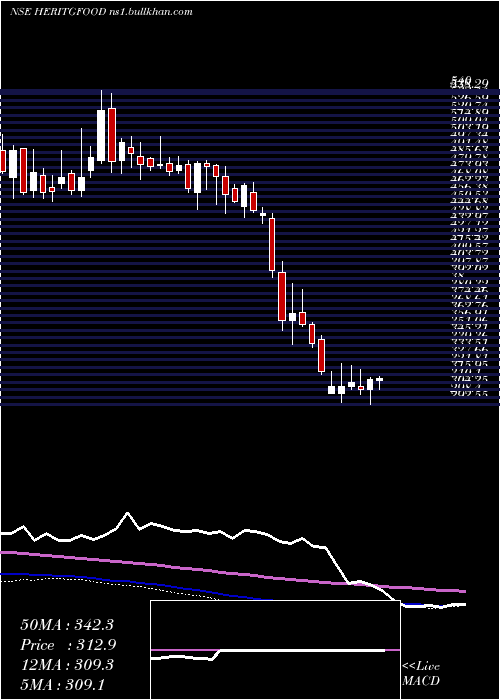Select the 12MA : 309.3 label
500x700 pixels.
click(x=67, y=665)
